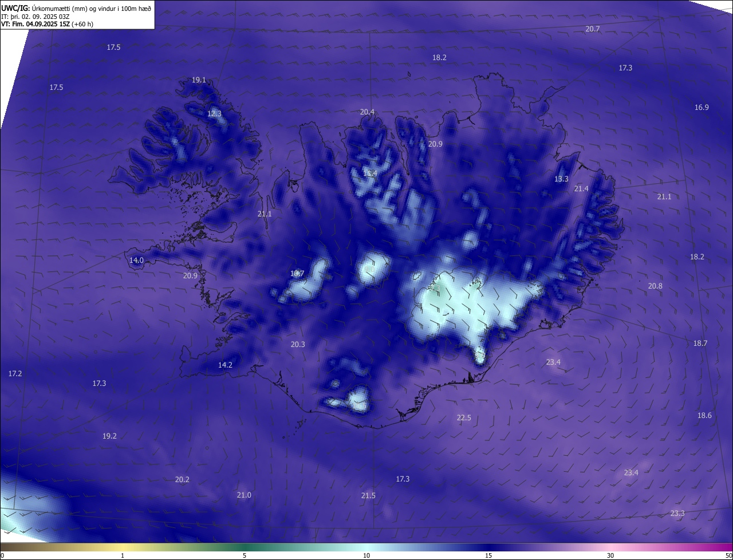The width and height of the screenshot is (733, 560).
Task: Click the 13.3 value label
Action: [x=561, y=179]
